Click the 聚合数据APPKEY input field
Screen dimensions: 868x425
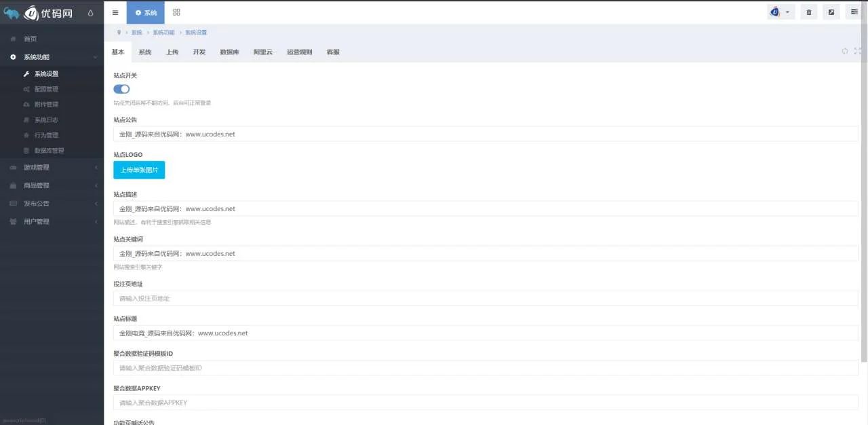click(x=485, y=403)
